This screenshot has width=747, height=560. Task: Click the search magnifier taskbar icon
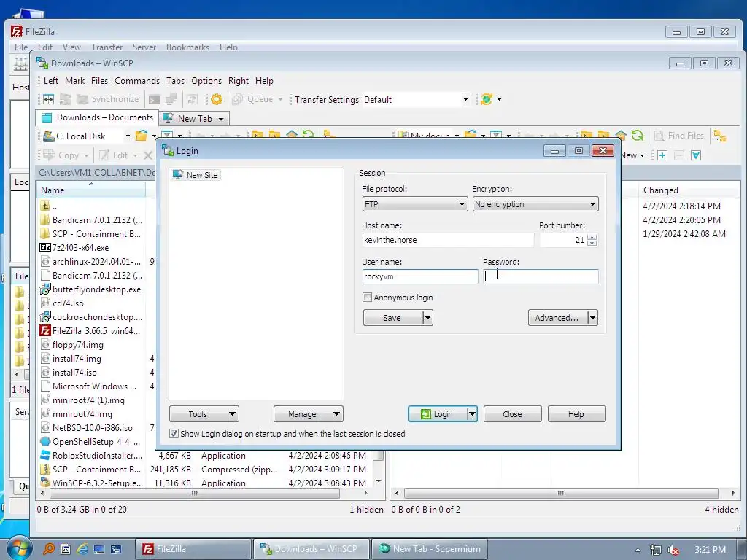pos(49,549)
